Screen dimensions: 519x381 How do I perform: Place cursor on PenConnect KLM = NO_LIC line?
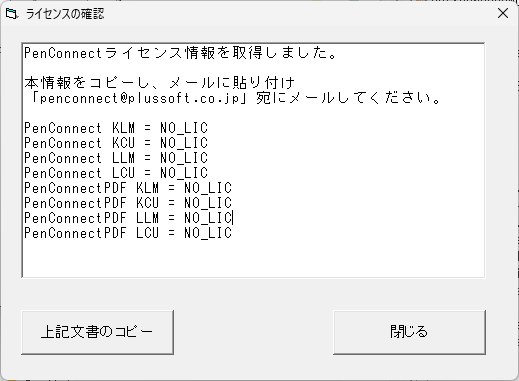(116, 128)
